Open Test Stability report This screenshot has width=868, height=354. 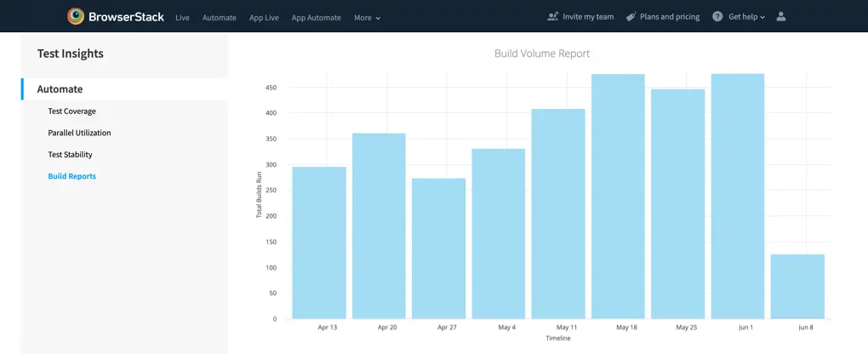point(70,155)
